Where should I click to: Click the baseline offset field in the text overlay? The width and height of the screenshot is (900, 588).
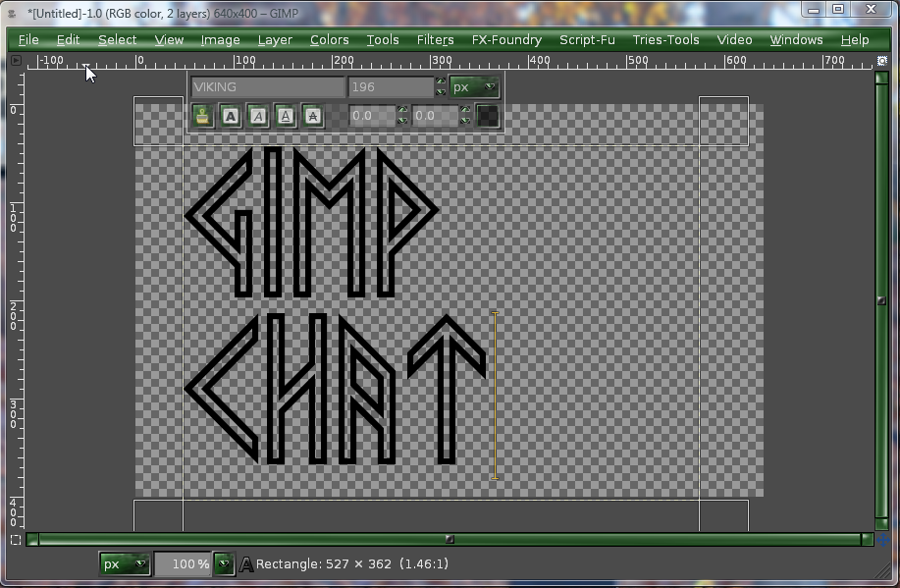pyautogui.click(x=372, y=116)
